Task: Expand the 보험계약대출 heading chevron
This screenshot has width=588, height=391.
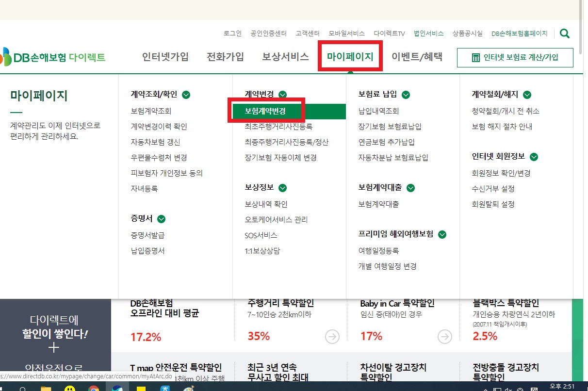Action: tap(411, 188)
